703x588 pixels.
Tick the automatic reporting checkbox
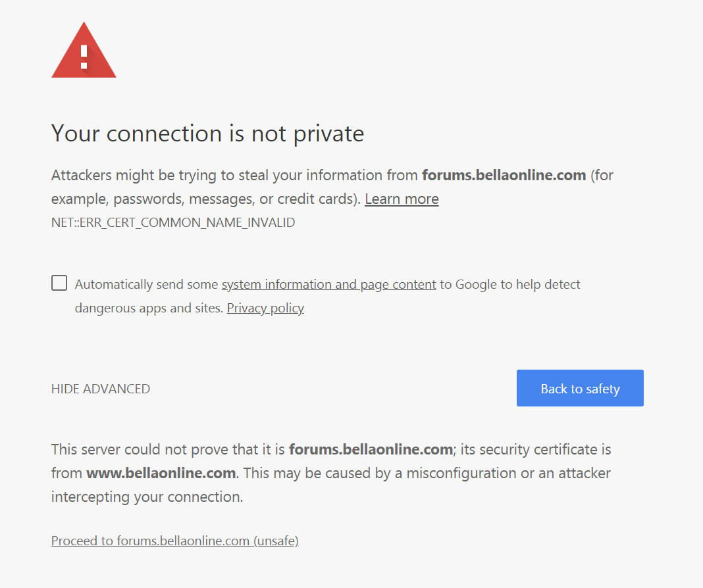tap(59, 283)
